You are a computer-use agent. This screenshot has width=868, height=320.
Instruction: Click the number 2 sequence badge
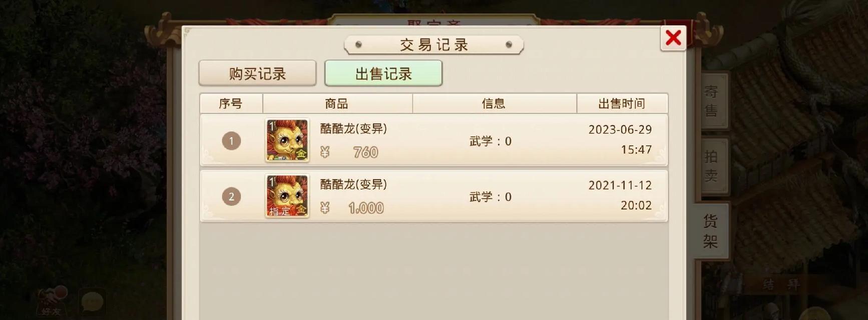click(x=231, y=196)
